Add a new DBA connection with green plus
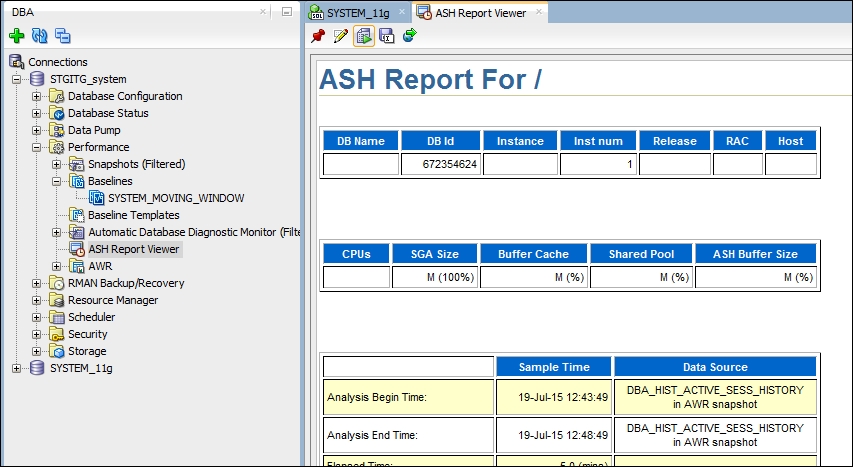 coord(17,36)
